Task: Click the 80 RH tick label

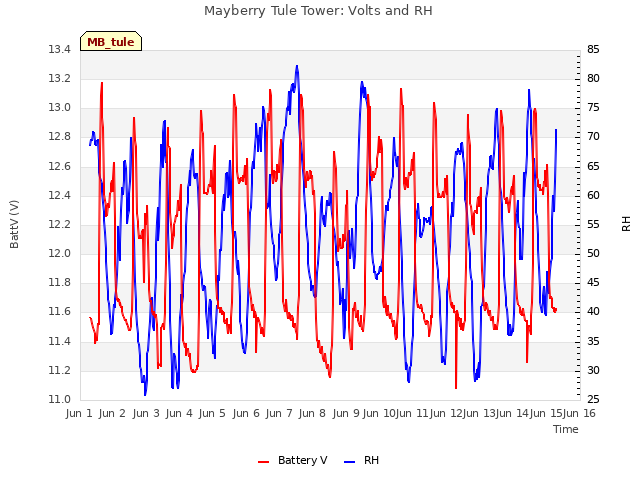Action: [593, 79]
